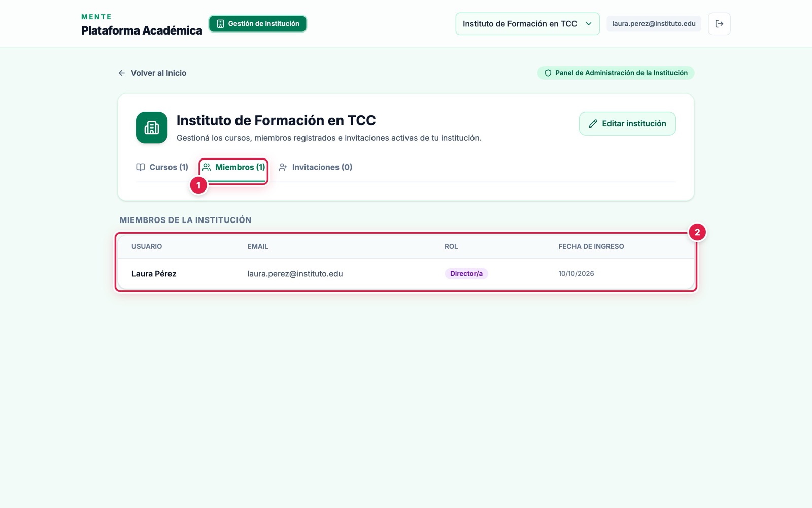812x508 pixels.
Task: Click the book icon beside Cursos
Action: [141, 167]
